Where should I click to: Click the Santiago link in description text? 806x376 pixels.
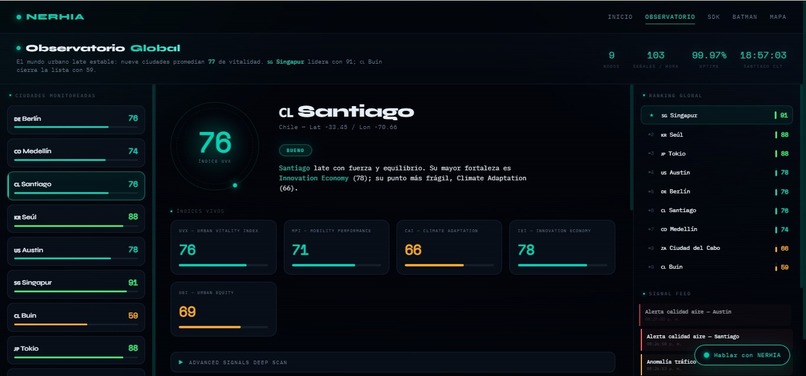point(294,168)
